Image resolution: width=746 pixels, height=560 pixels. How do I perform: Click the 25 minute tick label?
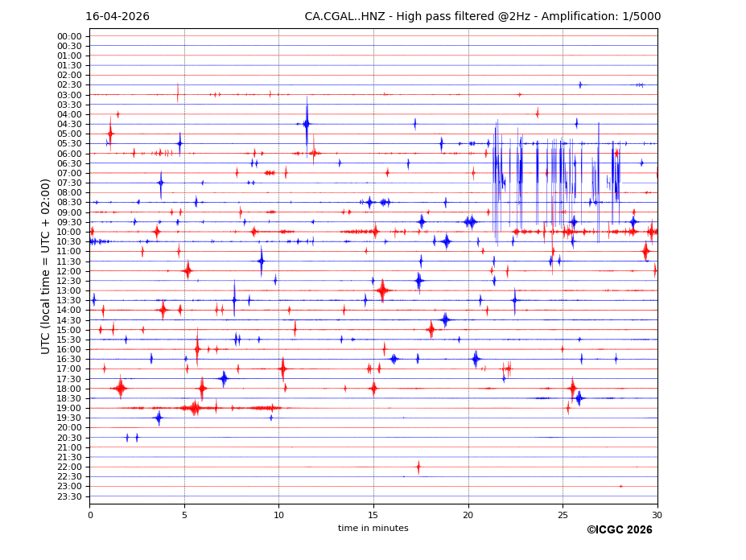pos(563,515)
